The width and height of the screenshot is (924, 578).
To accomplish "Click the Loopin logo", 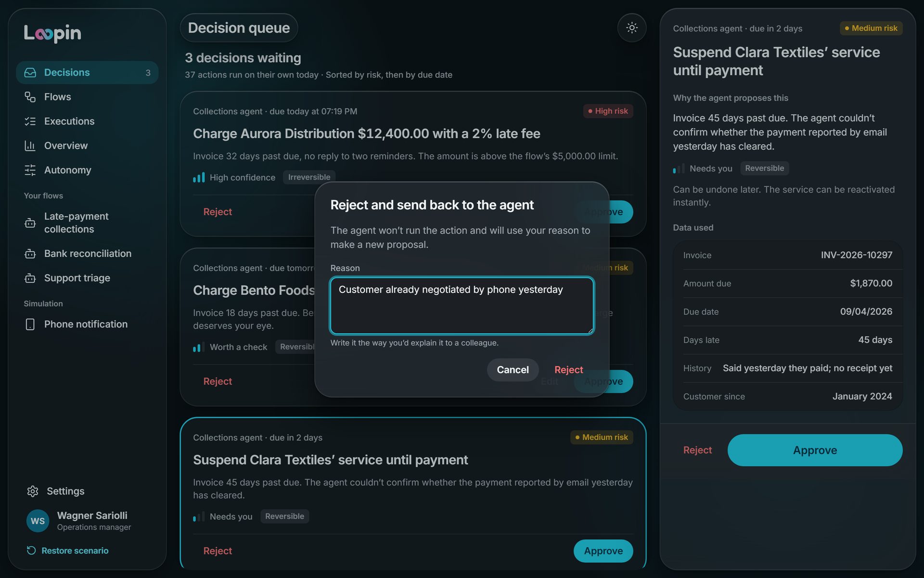I will [x=52, y=33].
